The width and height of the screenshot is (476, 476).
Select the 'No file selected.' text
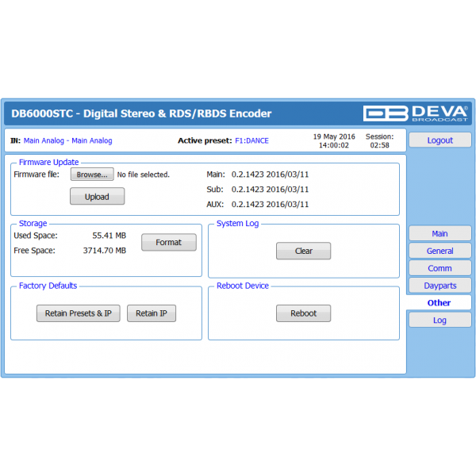coord(144,175)
